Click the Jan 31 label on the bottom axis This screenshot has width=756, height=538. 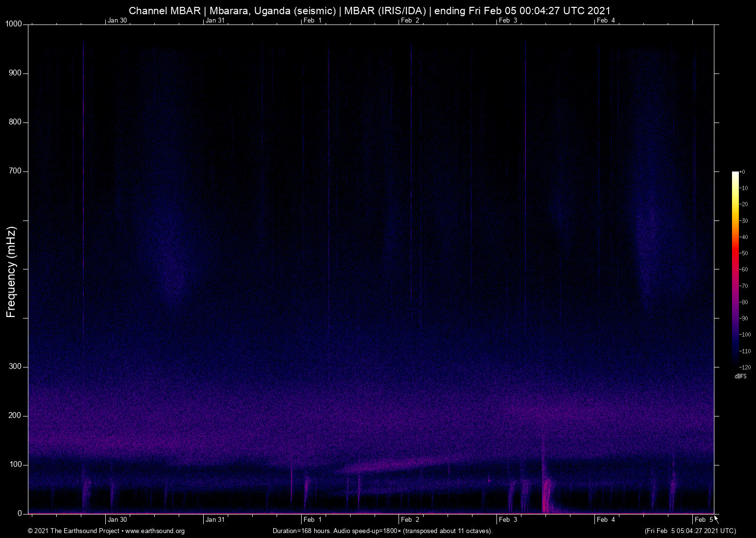pyautogui.click(x=215, y=520)
